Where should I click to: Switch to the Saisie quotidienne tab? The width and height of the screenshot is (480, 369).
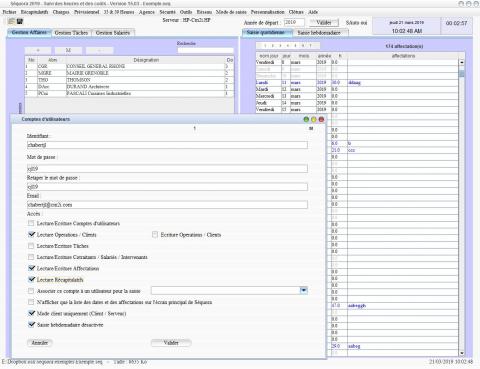tap(266, 33)
